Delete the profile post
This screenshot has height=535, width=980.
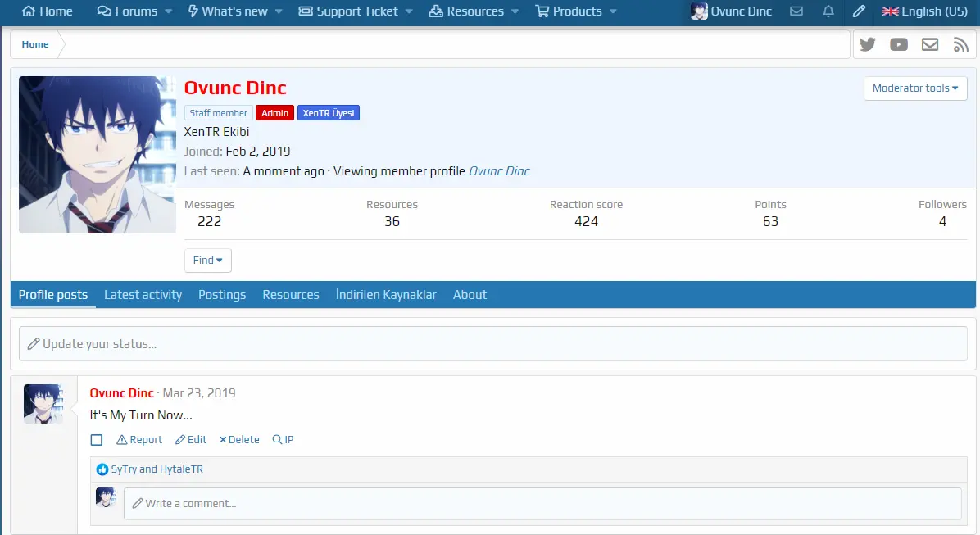point(239,440)
